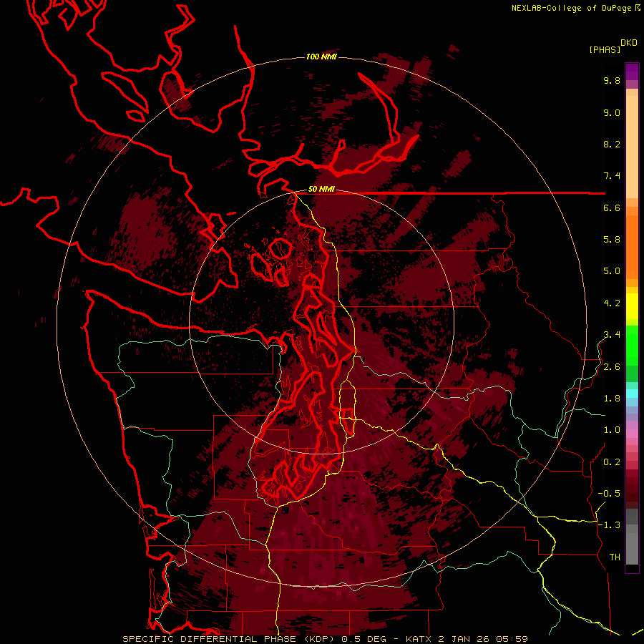Click the 05:59 timestamp in caption
This screenshot has height=644, width=644.
click(511, 639)
